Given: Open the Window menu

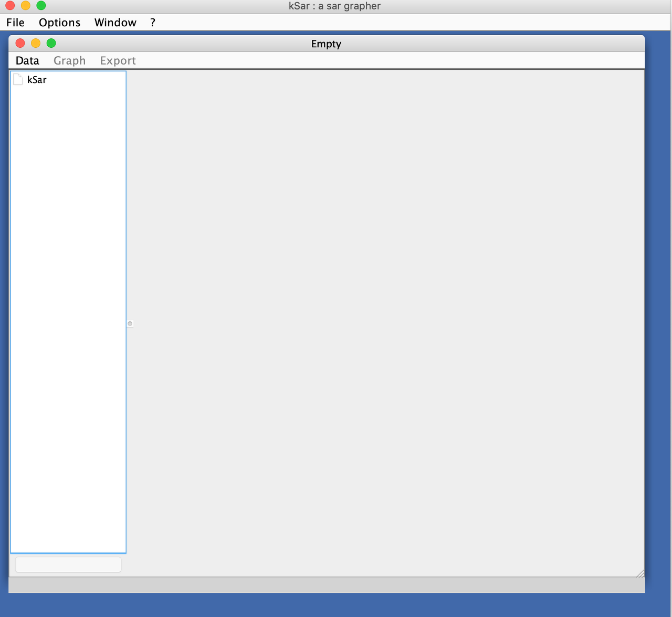Looking at the screenshot, I should tap(115, 23).
